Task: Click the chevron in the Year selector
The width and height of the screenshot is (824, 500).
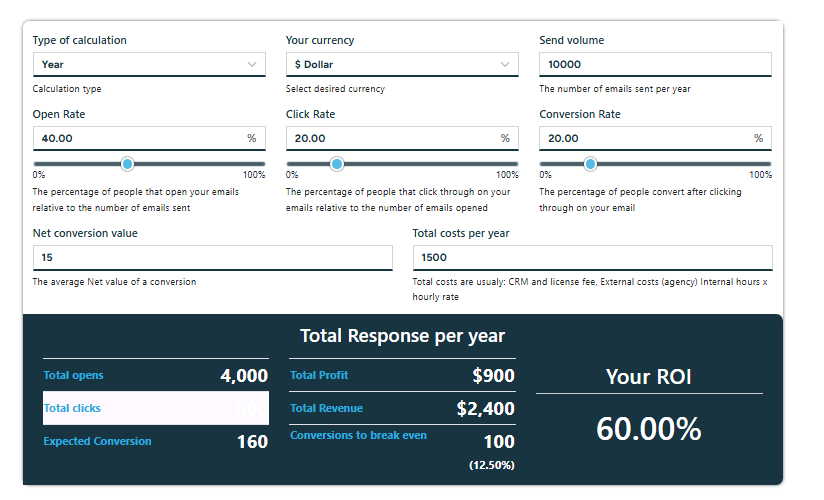Action: [252, 64]
